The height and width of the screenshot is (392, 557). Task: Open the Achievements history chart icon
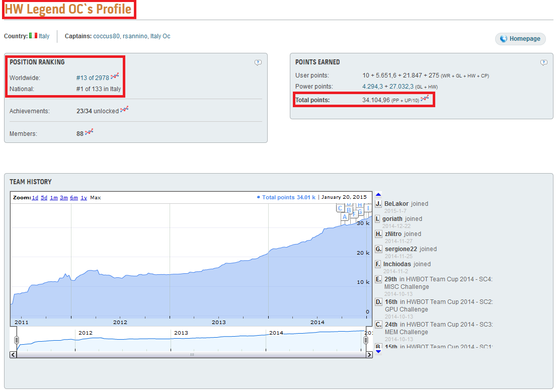coord(124,110)
